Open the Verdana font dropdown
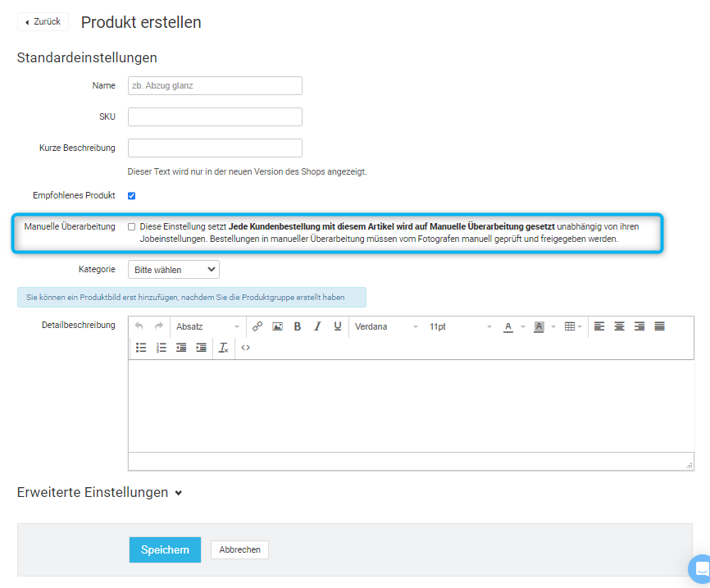 pyautogui.click(x=386, y=326)
